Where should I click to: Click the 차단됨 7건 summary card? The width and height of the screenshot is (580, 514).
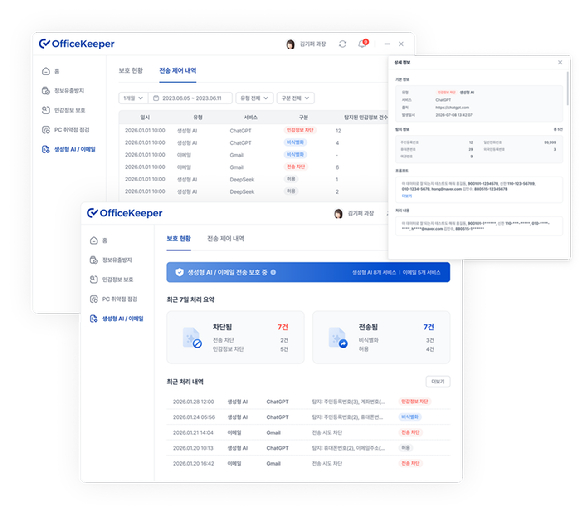(235, 337)
